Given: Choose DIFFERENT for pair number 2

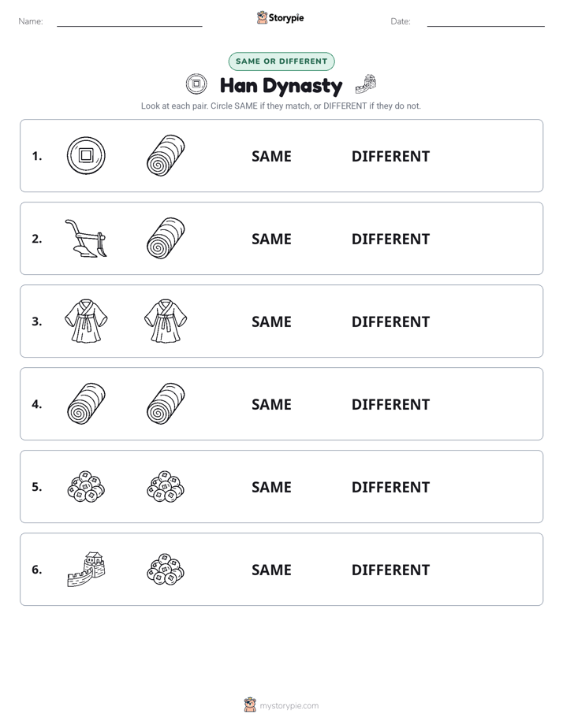Looking at the screenshot, I should [390, 239].
